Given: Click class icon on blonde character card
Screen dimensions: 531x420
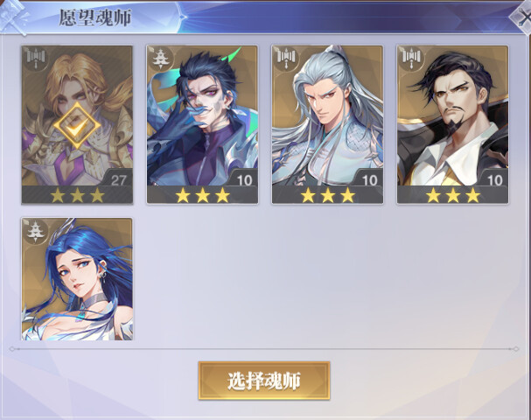Looking at the screenshot, I should [x=36, y=59].
